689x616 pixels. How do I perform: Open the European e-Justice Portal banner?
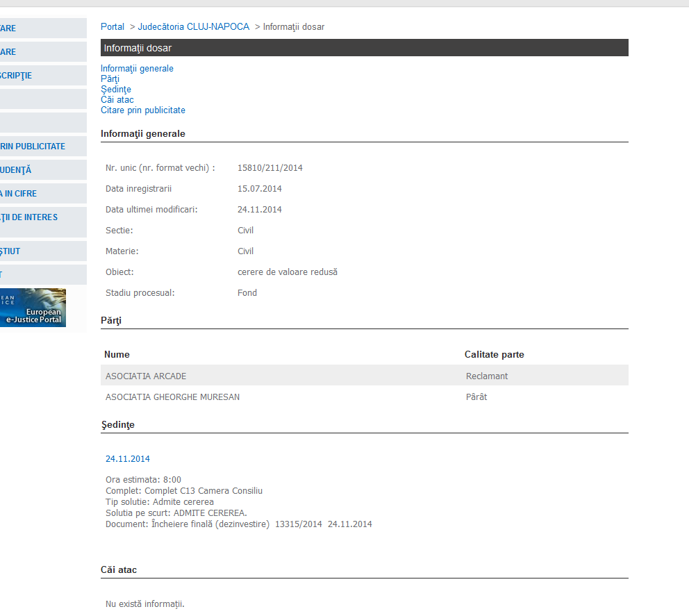point(33,308)
